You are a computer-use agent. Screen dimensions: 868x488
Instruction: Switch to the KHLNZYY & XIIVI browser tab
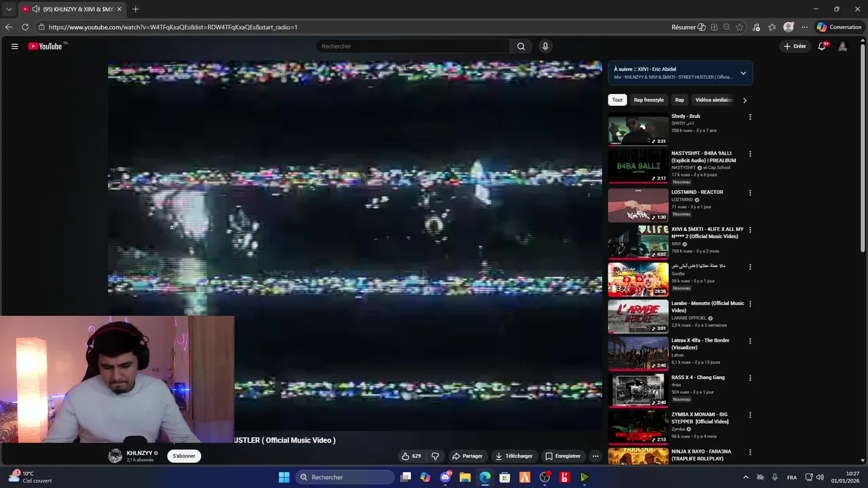pos(71,9)
